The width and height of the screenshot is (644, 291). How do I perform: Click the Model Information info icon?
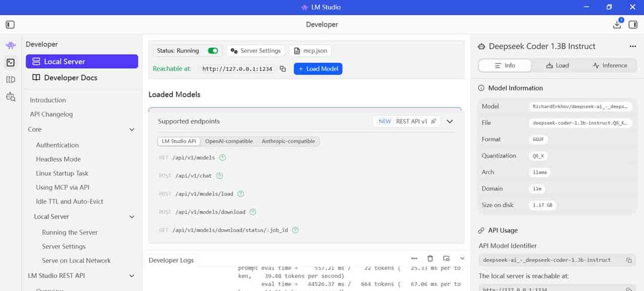481,88
